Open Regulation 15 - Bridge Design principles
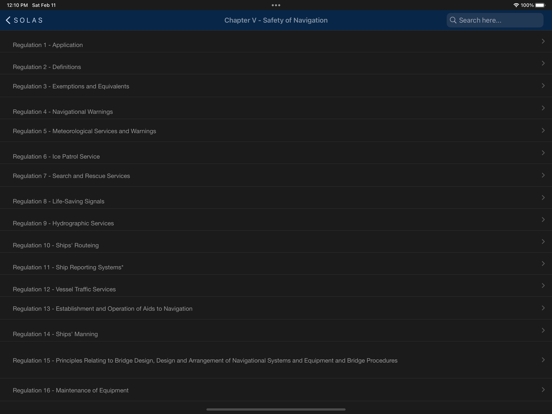This screenshot has width=552, height=414. tap(276, 360)
